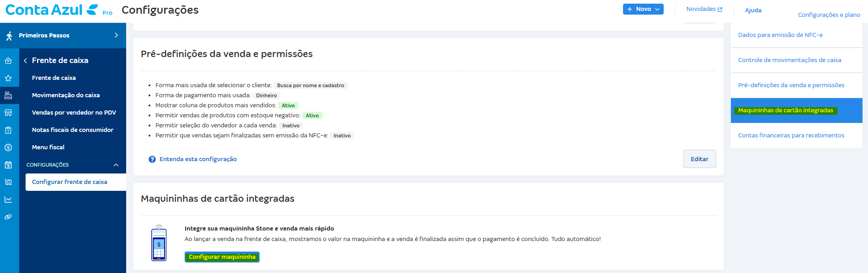Screen dimensions: 868x273
Task: Go back using Frente de caixa chevron
Action: (25, 60)
